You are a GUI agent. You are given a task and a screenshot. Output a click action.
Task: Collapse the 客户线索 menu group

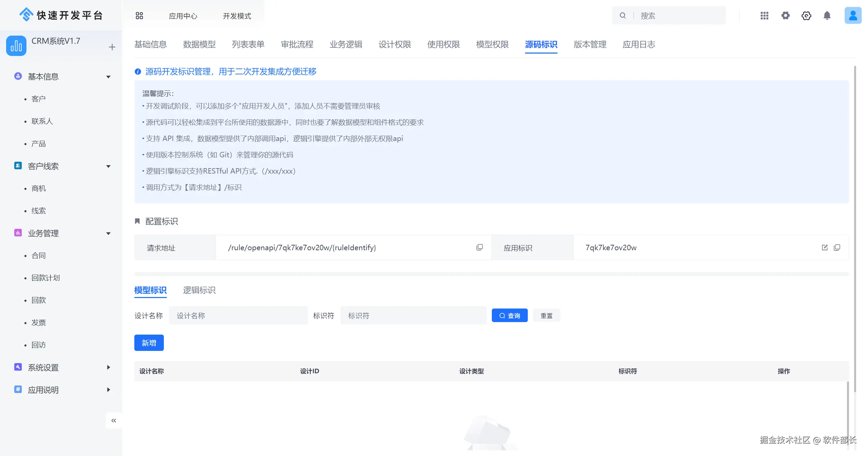coord(109,166)
